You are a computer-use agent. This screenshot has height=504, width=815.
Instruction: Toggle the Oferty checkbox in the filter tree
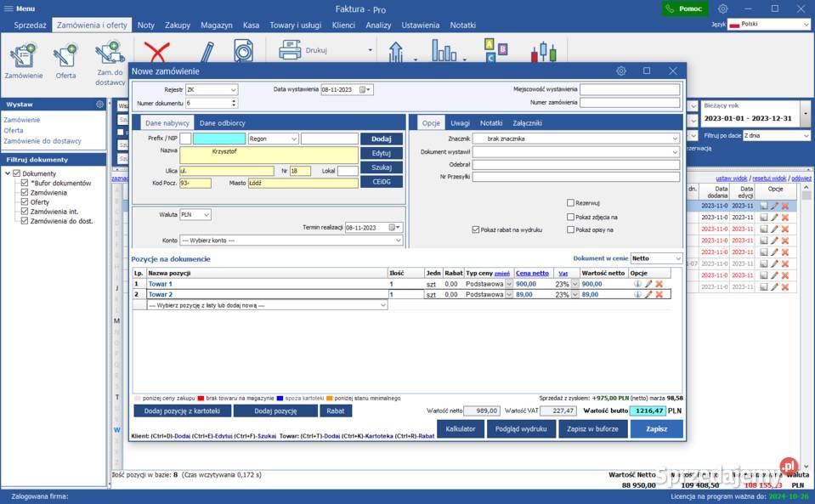point(25,202)
